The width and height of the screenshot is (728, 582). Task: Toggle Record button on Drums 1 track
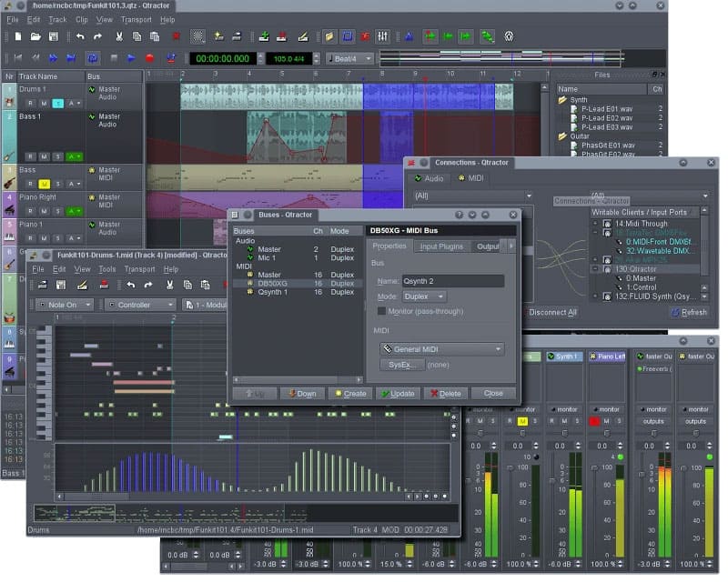click(30, 103)
